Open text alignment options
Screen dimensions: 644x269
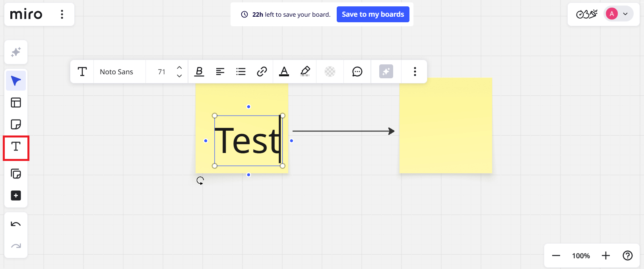click(220, 72)
